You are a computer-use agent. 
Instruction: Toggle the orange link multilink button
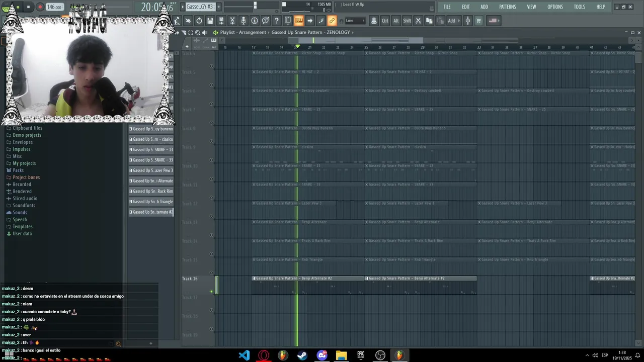click(x=332, y=21)
